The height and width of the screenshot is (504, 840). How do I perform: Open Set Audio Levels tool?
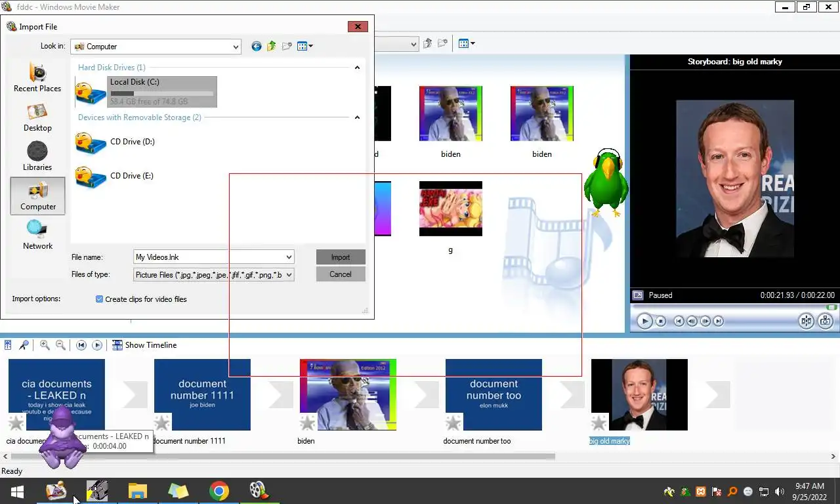coord(8,345)
